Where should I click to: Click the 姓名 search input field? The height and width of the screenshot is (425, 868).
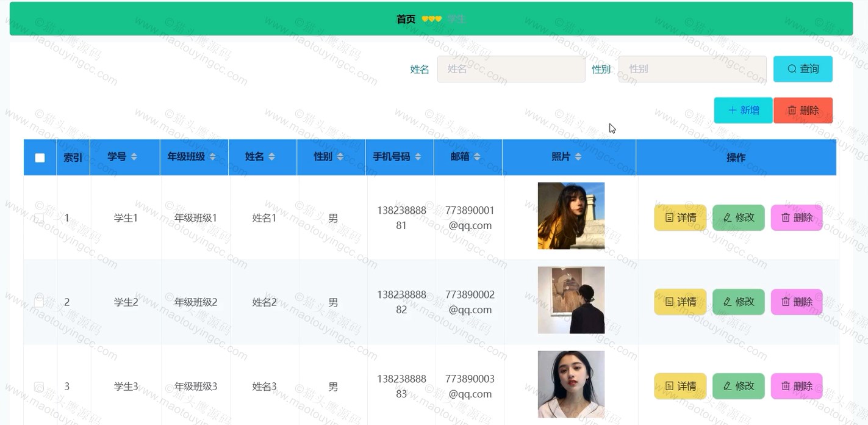point(511,69)
